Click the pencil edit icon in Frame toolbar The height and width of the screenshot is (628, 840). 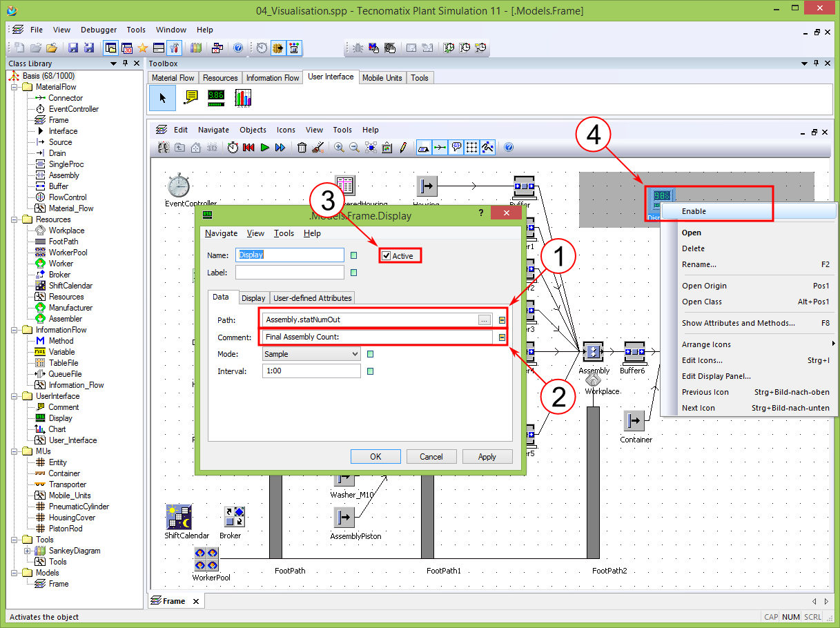click(x=402, y=148)
